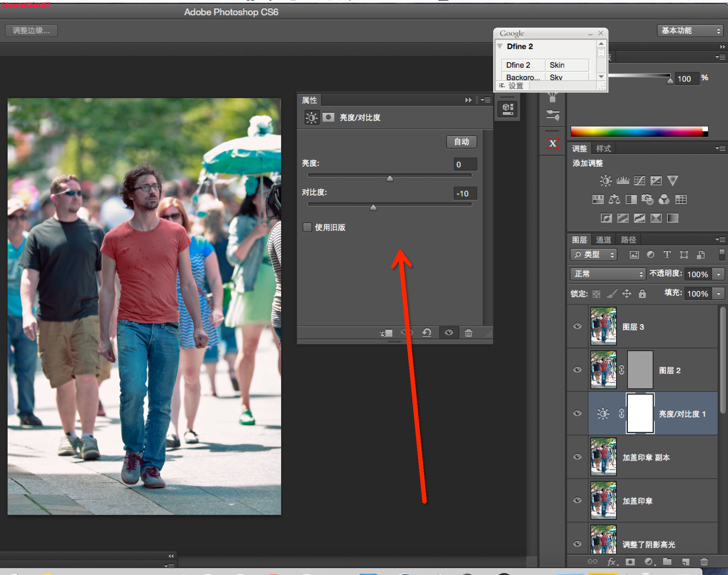Open the 正常 blend mode dropdown
728x575 pixels.
point(607,274)
